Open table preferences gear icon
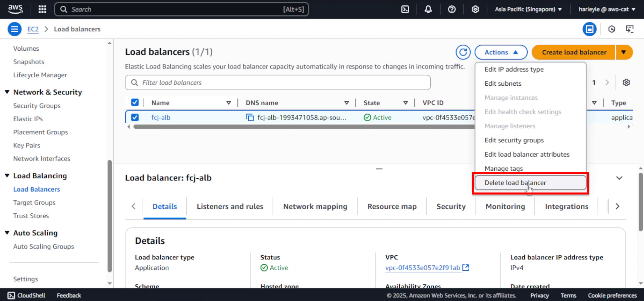Image resolution: width=644 pixels, height=301 pixels. click(x=626, y=83)
